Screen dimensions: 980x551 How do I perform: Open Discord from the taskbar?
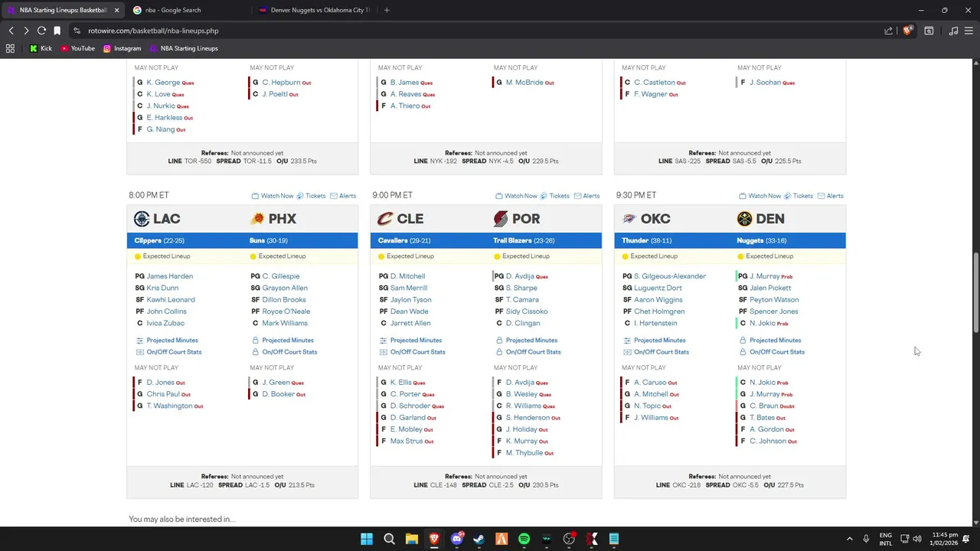point(457,539)
